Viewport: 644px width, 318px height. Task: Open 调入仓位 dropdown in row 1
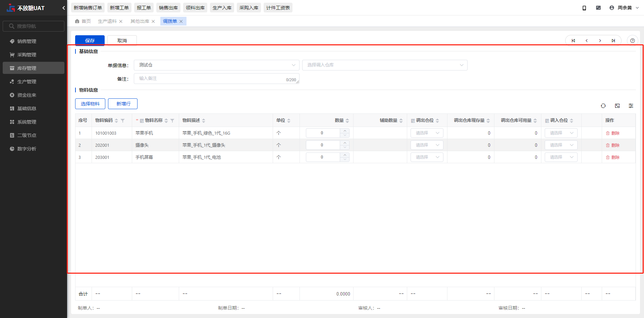[561, 133]
